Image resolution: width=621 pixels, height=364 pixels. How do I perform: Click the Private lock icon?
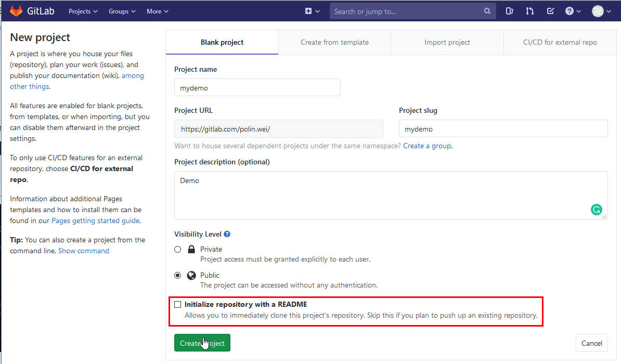191,249
